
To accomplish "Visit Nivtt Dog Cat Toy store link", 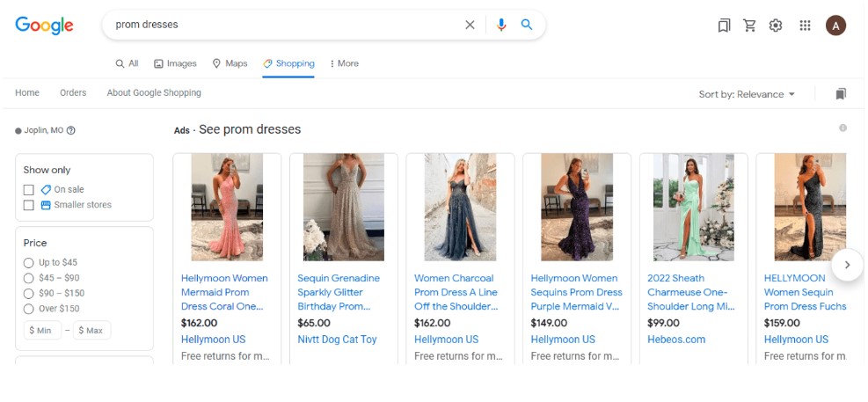I will coord(337,340).
